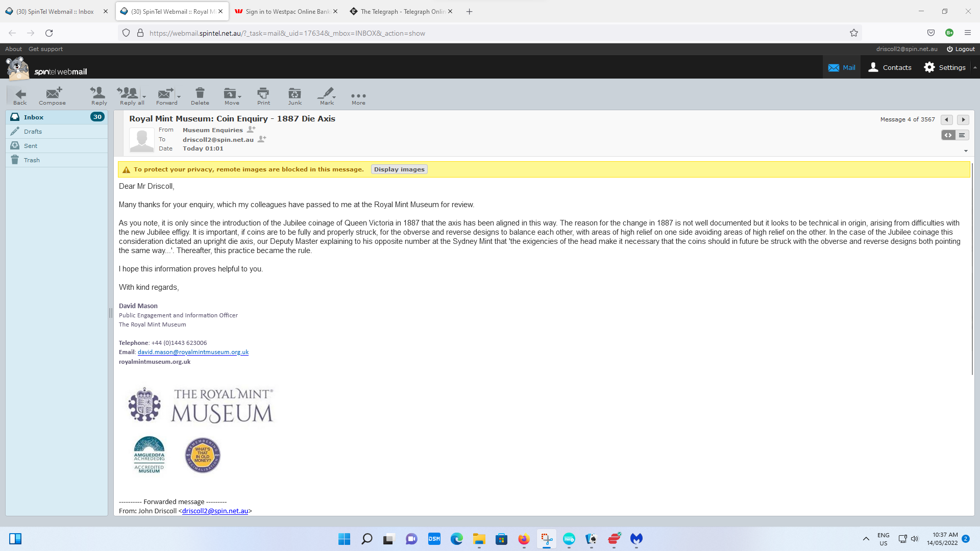Open the Forward options dropdown arrow

(179, 96)
